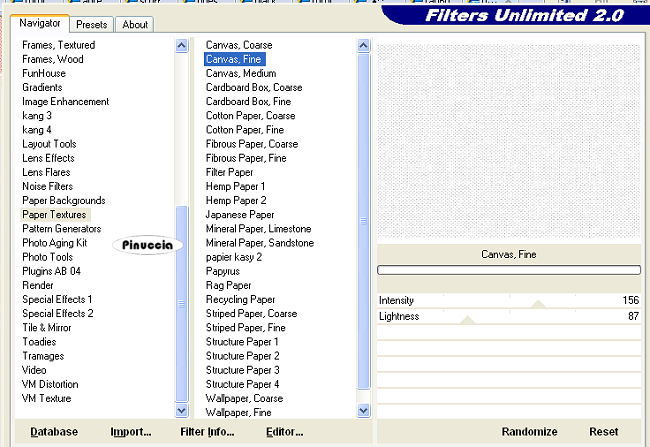Select Photo Aging Kit category
The height and width of the screenshot is (447, 650).
[x=55, y=243]
